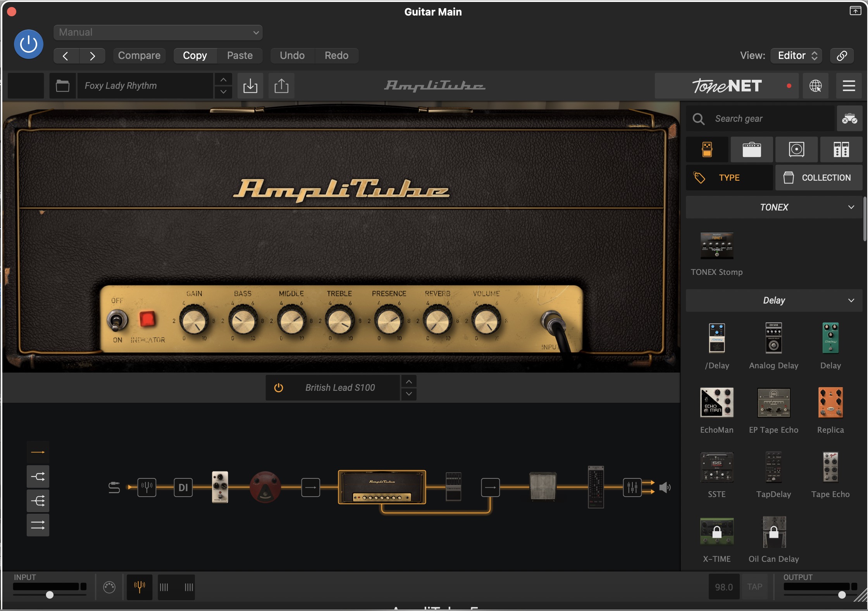868x611 pixels.
Task: Select the rack effects gear category
Action: click(x=841, y=149)
